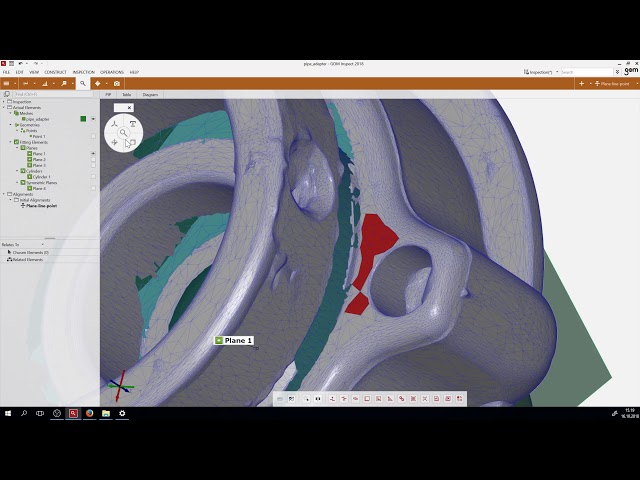Click the coordinate axes triad icon

tap(120, 384)
